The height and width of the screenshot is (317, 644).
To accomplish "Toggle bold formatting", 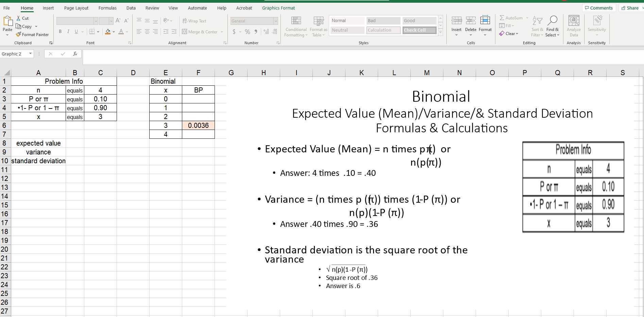I will [x=60, y=32].
